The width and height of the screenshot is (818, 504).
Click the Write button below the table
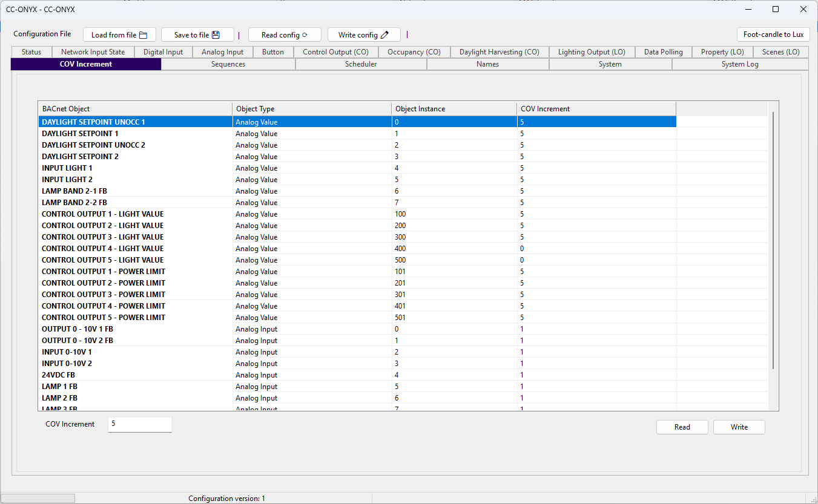click(x=739, y=427)
